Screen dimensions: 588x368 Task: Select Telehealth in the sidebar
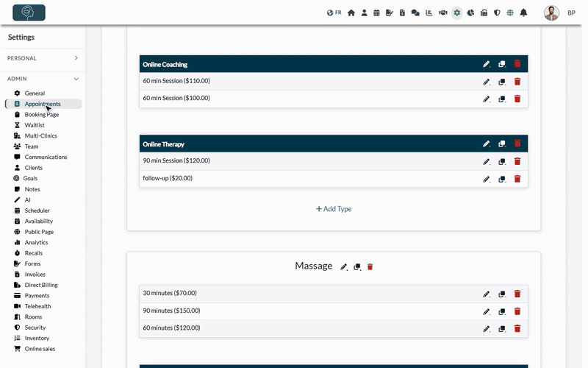click(37, 306)
